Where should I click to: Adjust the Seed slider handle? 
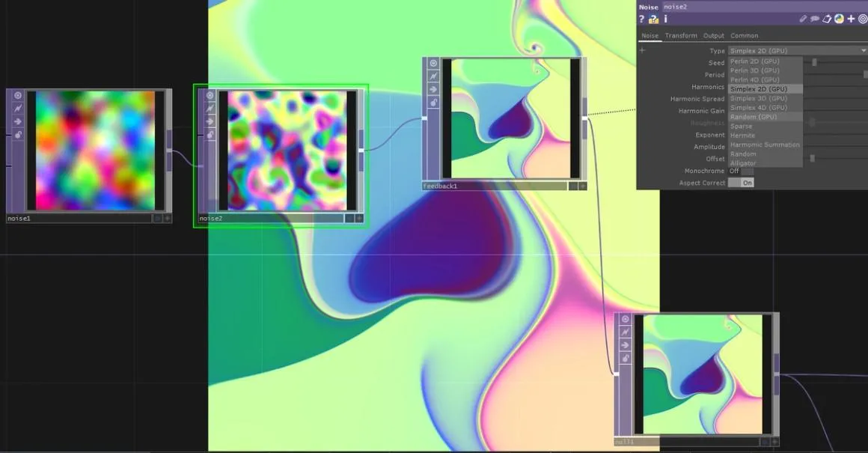pyautogui.click(x=814, y=63)
